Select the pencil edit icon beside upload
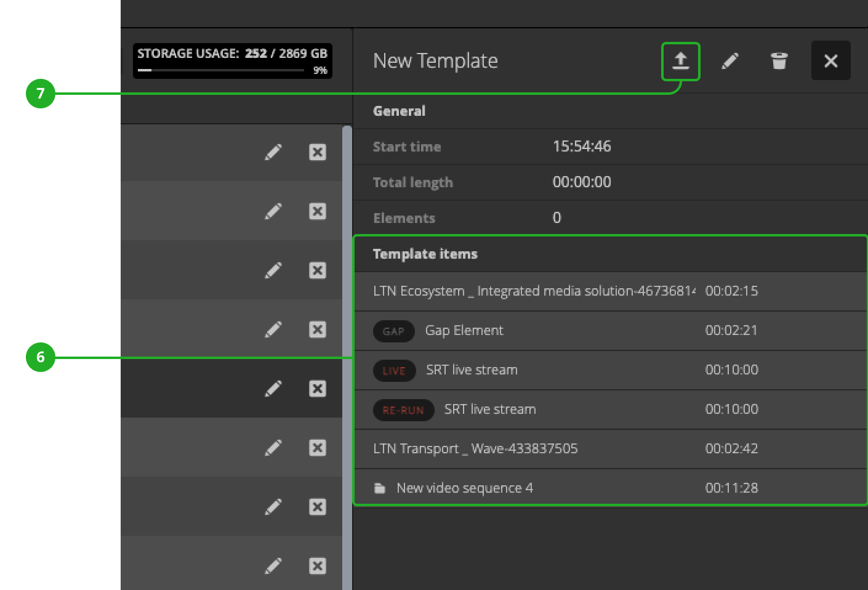The width and height of the screenshot is (868, 590). [x=729, y=60]
